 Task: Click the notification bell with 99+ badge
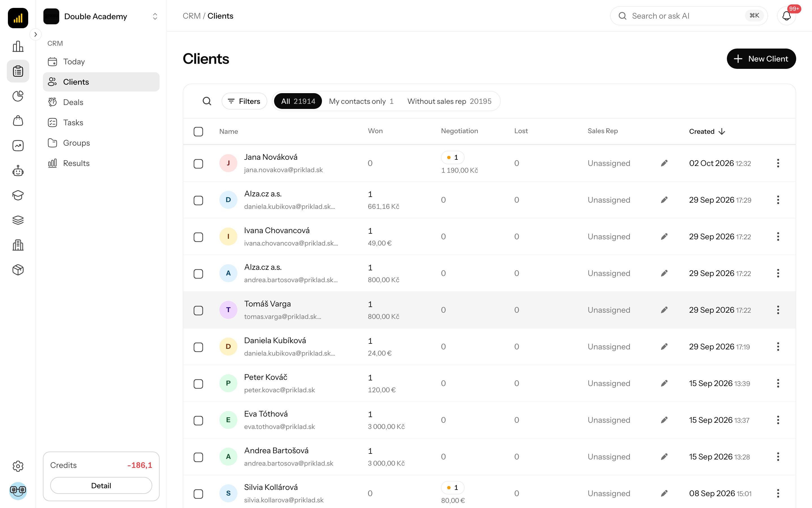click(x=787, y=16)
